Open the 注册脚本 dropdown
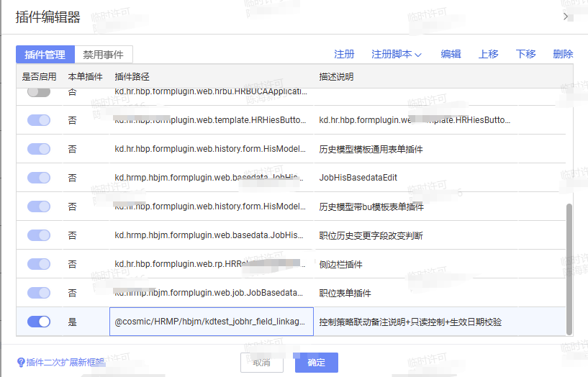This screenshot has height=377, width=588. (x=397, y=55)
